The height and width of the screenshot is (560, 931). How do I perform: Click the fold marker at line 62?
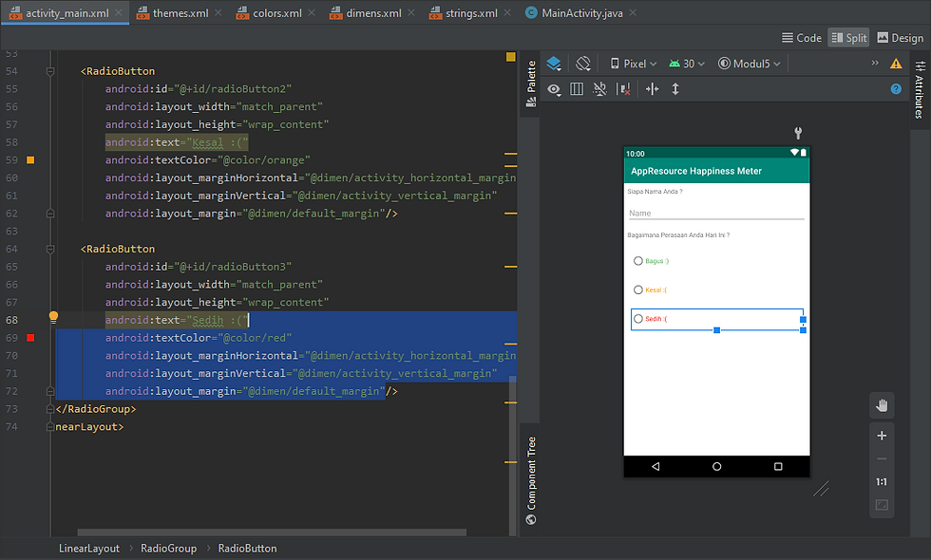(50, 214)
